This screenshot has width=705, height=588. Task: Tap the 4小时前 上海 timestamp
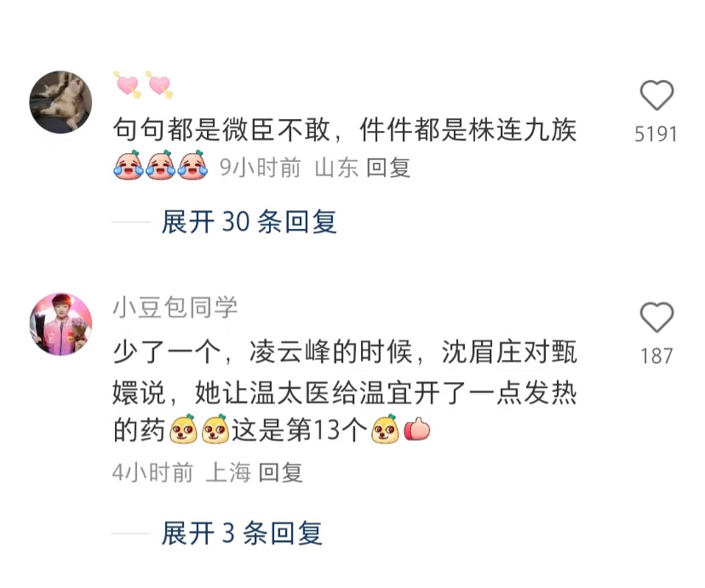181,472
